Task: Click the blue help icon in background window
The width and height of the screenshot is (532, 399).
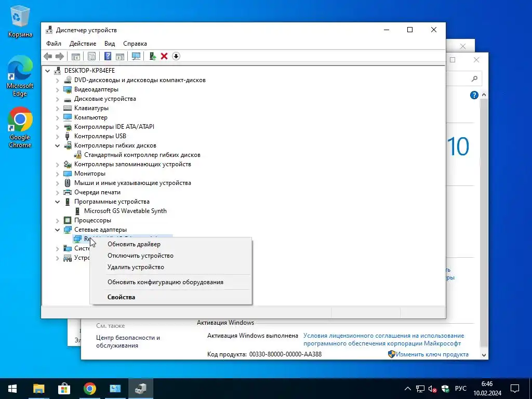Action: coord(474,96)
